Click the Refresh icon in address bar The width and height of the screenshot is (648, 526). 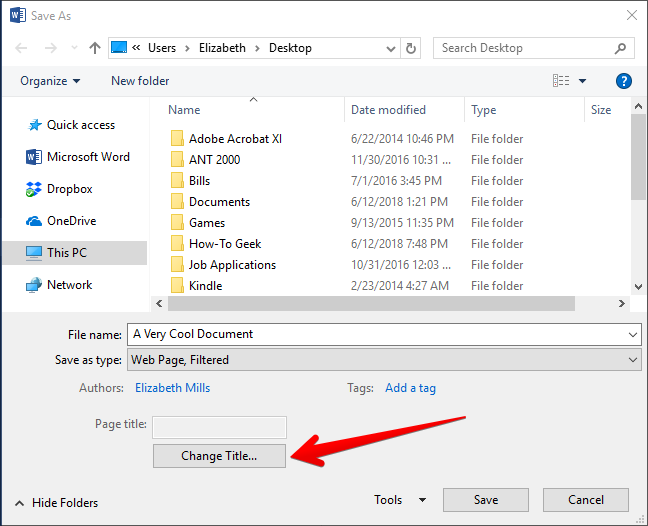click(x=411, y=48)
